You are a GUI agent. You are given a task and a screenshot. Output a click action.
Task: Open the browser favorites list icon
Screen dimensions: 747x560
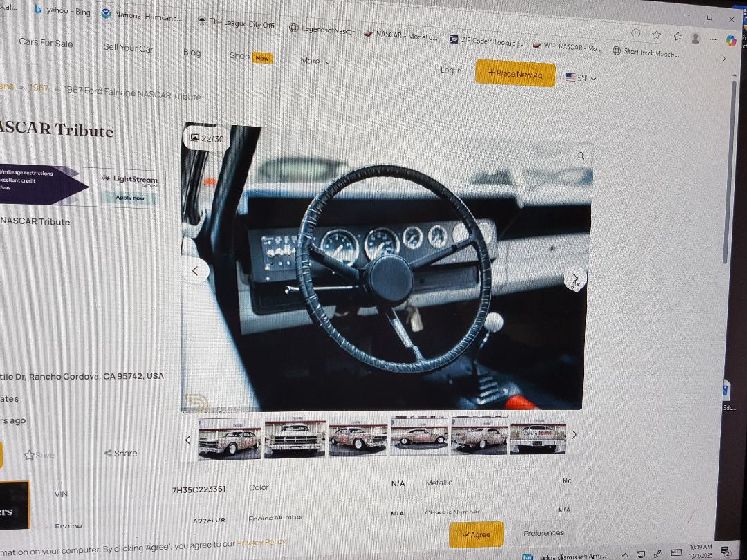(677, 36)
